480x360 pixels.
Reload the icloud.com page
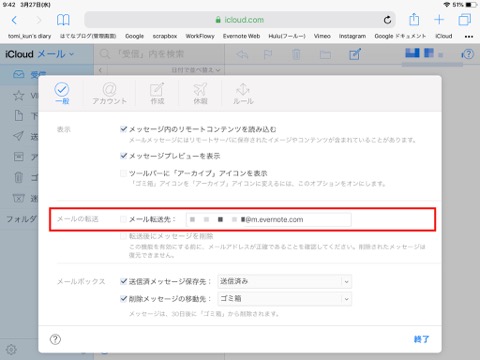click(387, 20)
